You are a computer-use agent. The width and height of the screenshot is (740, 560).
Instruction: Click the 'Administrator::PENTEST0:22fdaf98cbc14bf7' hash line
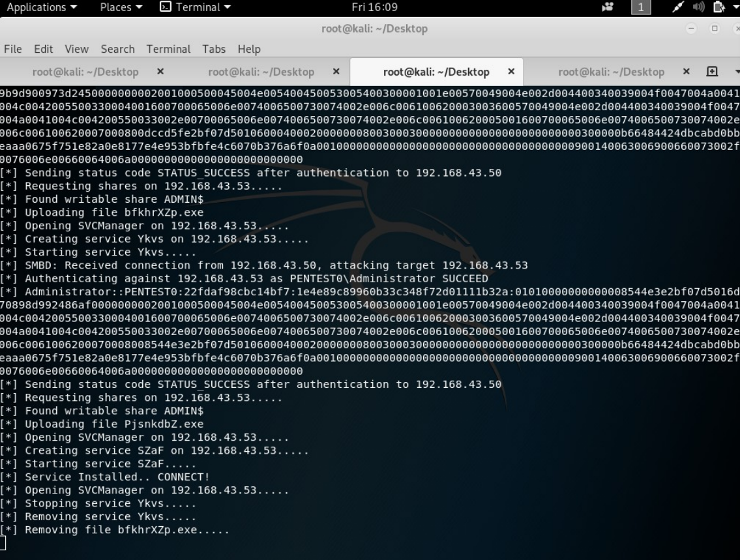370,291
